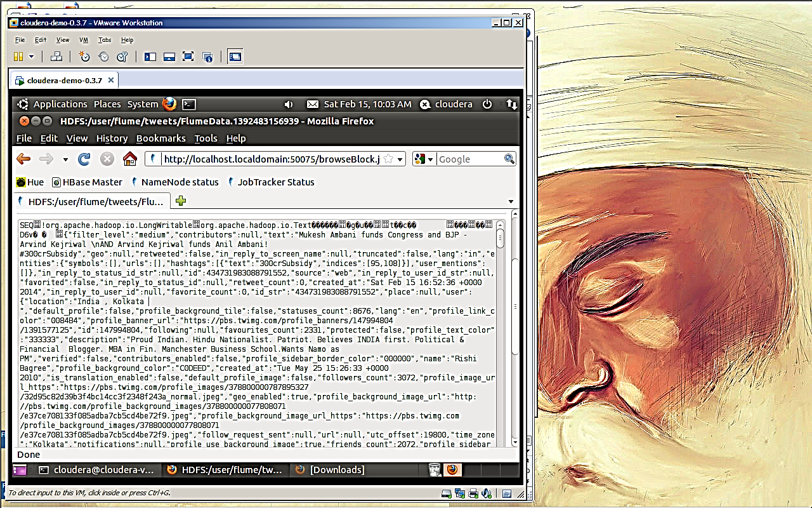Select the HDFS:/user/flume/tweets browser tab

coord(93,201)
